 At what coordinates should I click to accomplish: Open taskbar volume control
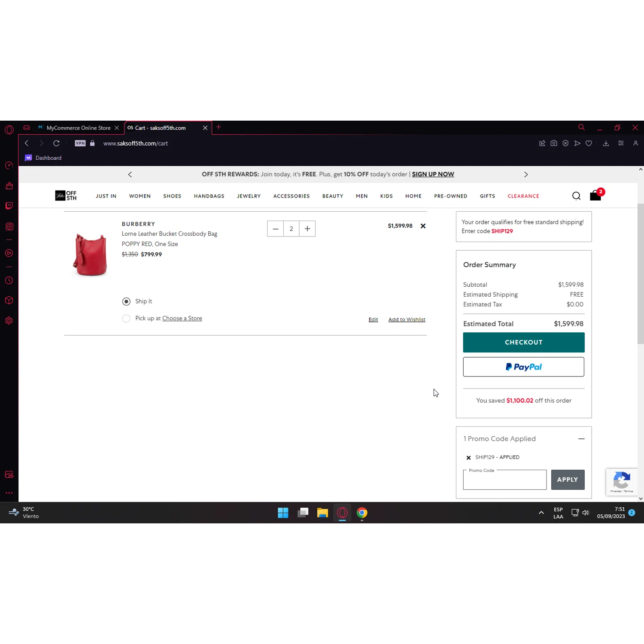(x=586, y=513)
